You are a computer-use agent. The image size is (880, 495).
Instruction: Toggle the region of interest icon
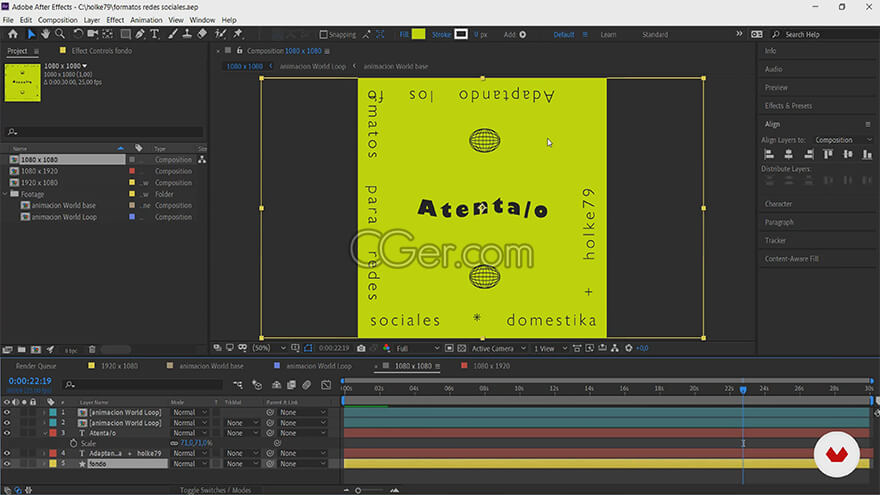click(x=449, y=349)
